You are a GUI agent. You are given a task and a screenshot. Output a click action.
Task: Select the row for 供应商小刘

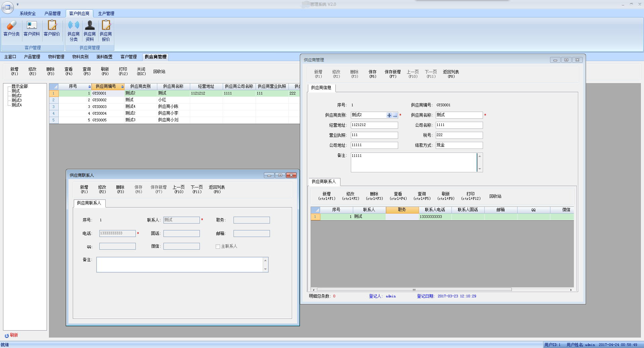click(174, 120)
